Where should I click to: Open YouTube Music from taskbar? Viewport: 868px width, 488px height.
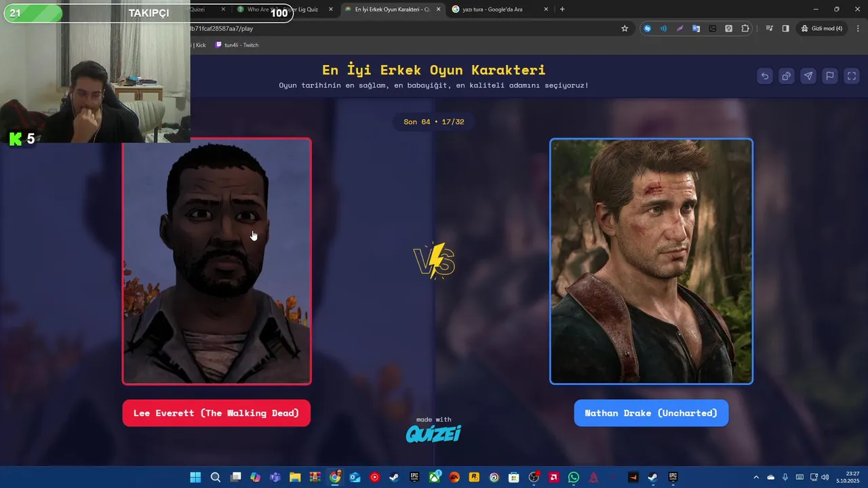click(374, 477)
